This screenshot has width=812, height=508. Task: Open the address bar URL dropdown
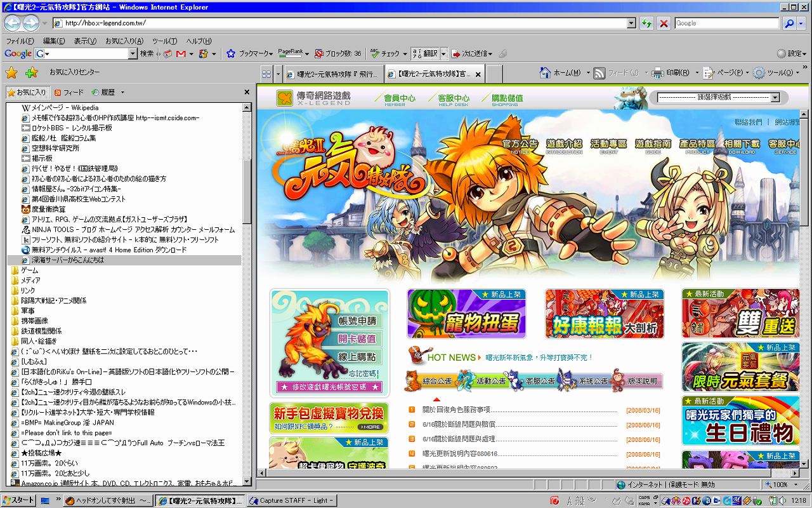[x=631, y=23]
